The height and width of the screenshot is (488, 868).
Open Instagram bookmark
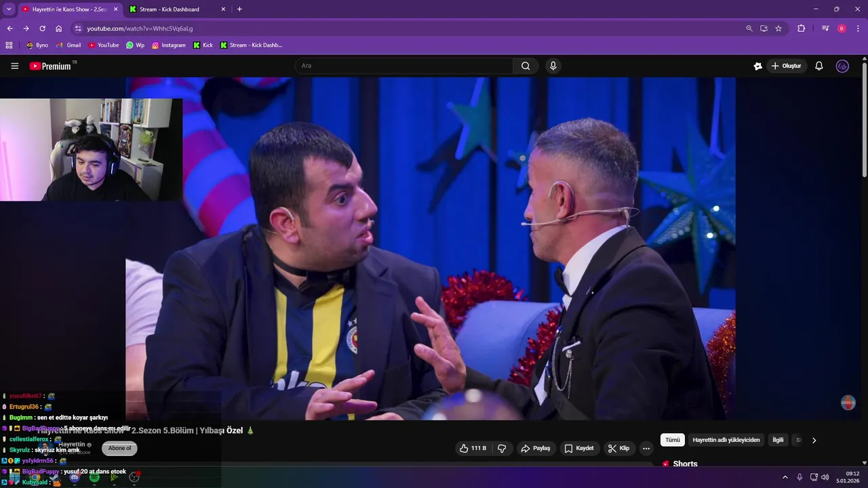pos(168,45)
